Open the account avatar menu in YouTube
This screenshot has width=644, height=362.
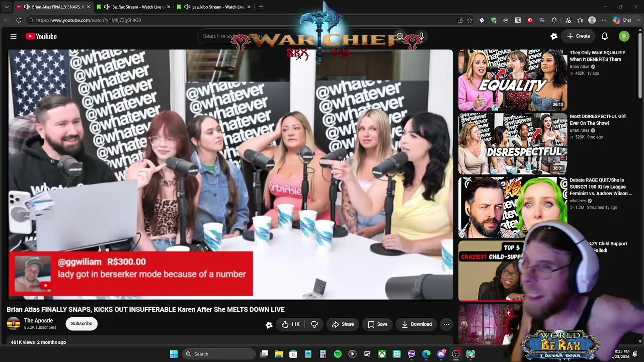coord(624,36)
